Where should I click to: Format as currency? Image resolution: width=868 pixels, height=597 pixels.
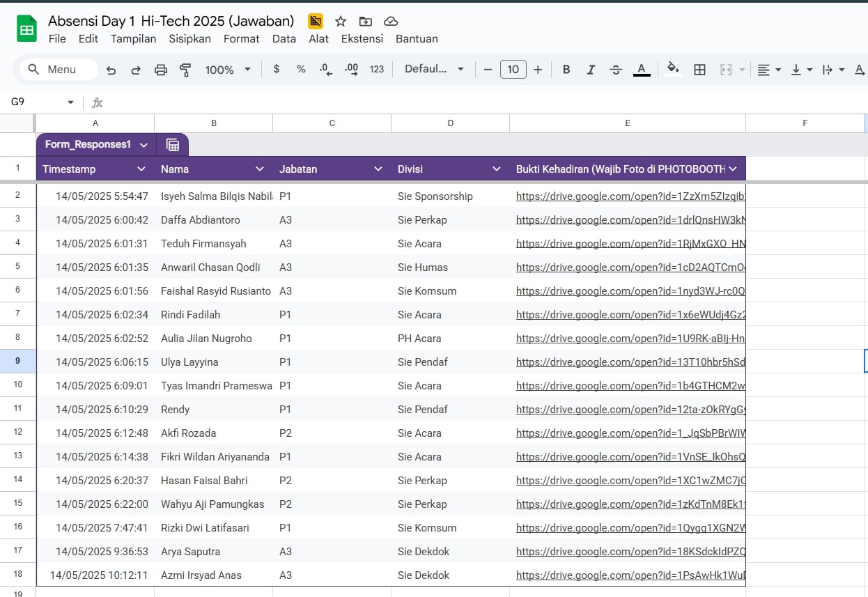click(277, 69)
